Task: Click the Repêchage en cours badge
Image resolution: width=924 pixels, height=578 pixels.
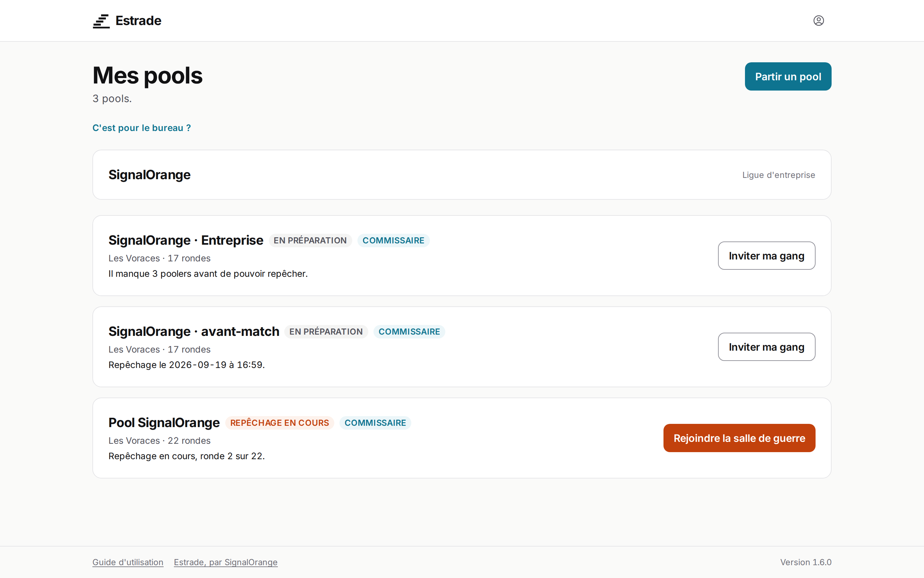Action: pyautogui.click(x=279, y=423)
